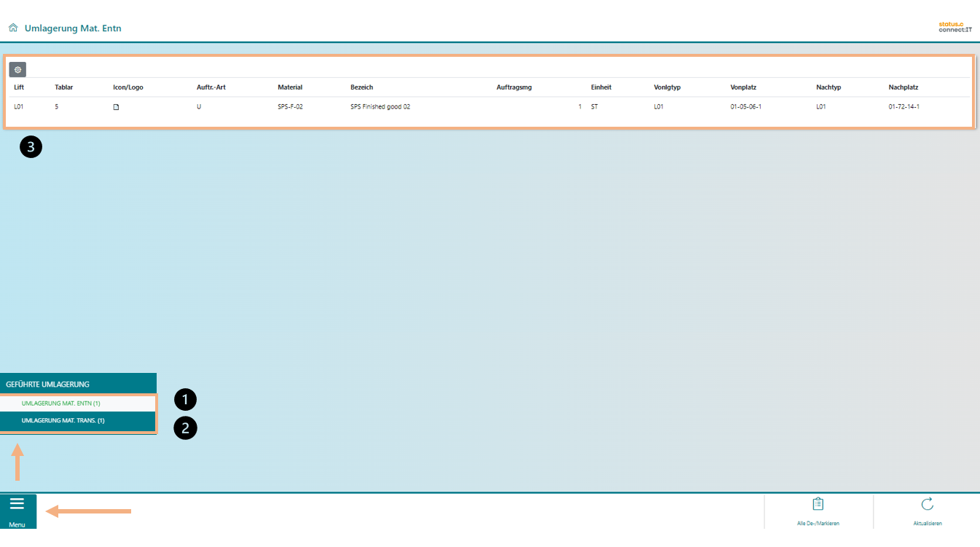The image size is (980, 547).
Task: Click the home icon beside page title
Action: point(12,28)
